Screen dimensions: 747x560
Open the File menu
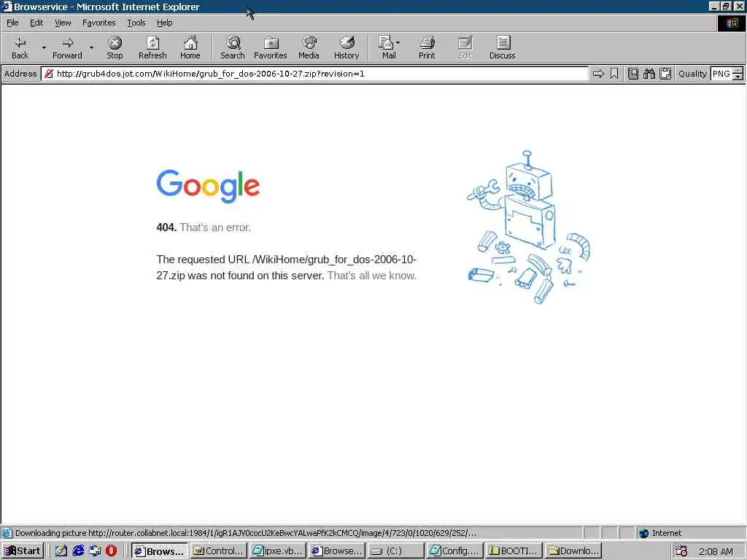pos(12,23)
